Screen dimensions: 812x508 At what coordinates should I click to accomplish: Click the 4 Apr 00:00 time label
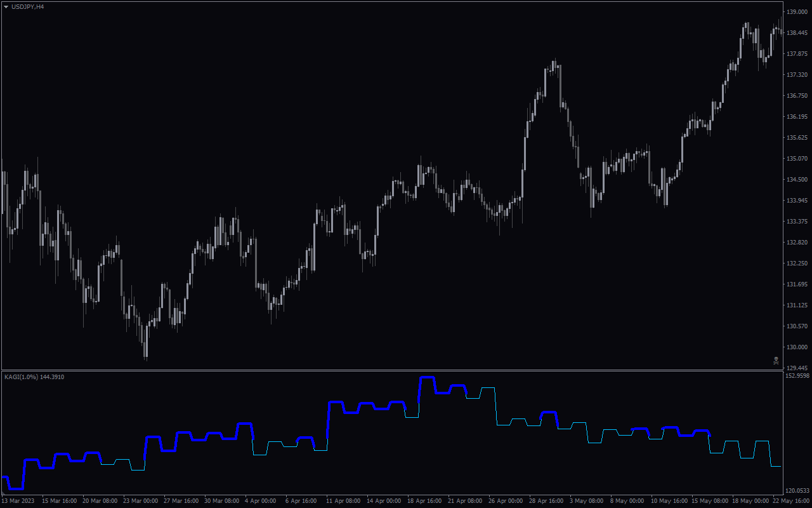[261, 501]
